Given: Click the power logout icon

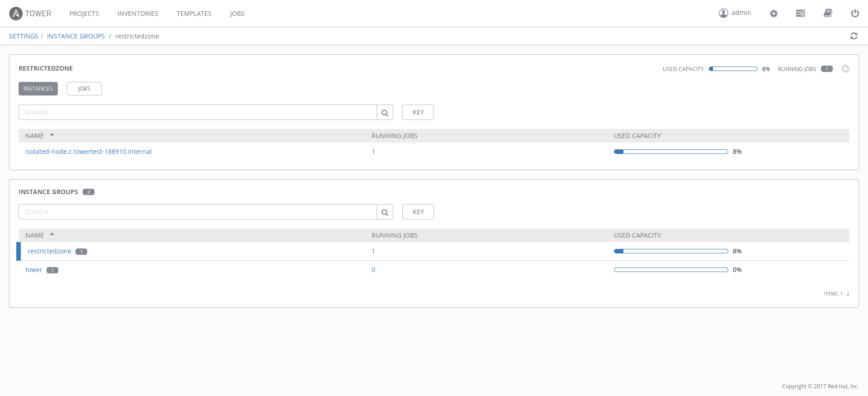Looking at the screenshot, I should pos(854,14).
